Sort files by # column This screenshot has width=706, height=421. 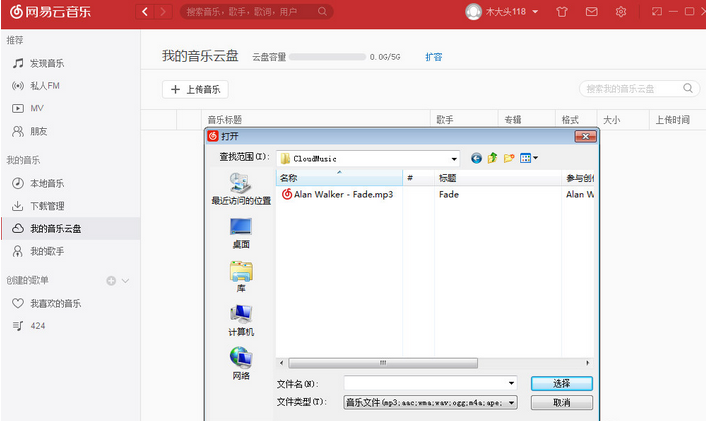point(419,178)
